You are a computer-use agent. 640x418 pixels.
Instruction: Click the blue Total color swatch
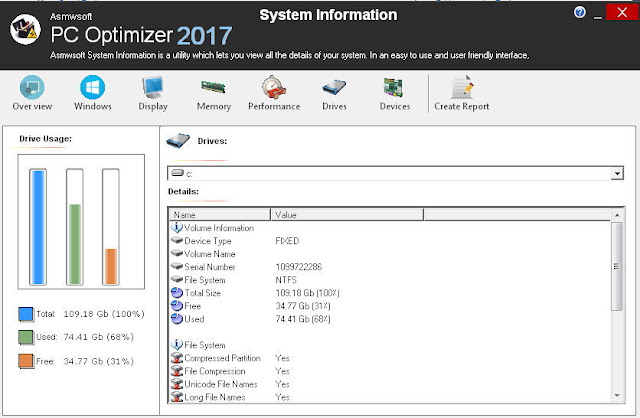pyautogui.click(x=26, y=314)
